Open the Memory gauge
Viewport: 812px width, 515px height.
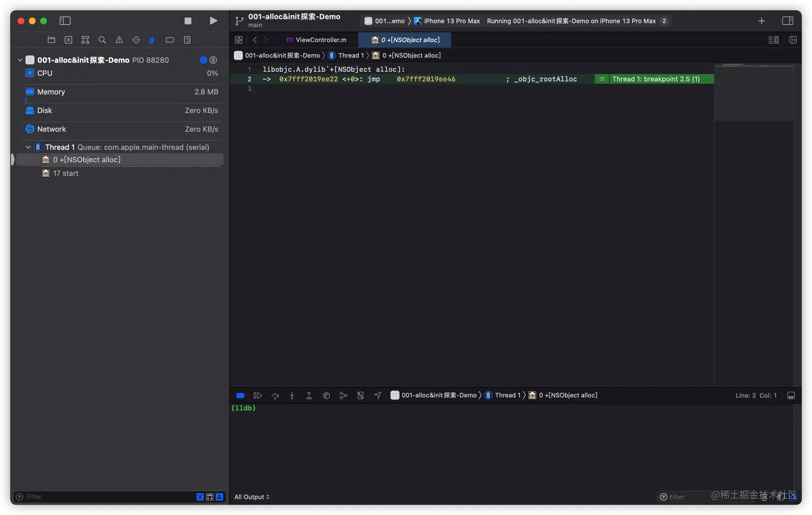point(121,92)
